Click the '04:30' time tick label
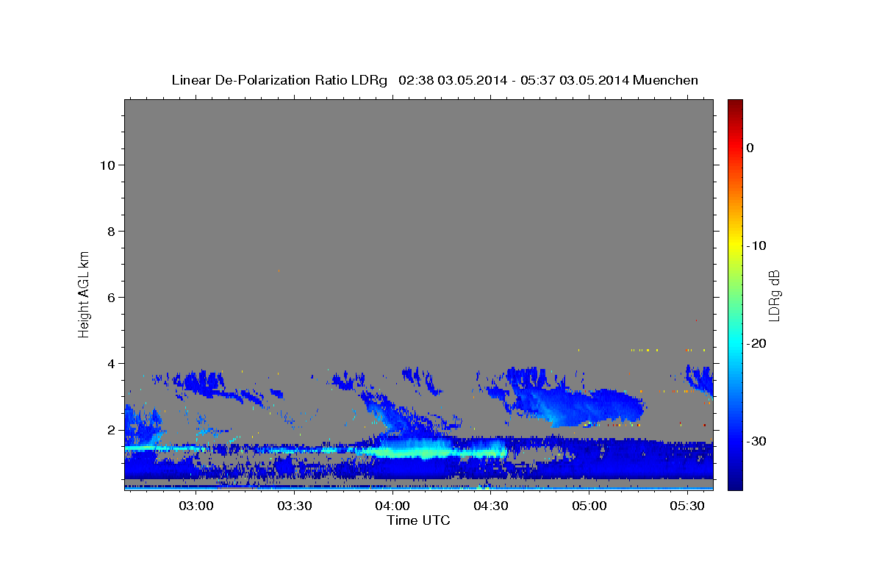This screenshot has width=882, height=588. point(491,506)
